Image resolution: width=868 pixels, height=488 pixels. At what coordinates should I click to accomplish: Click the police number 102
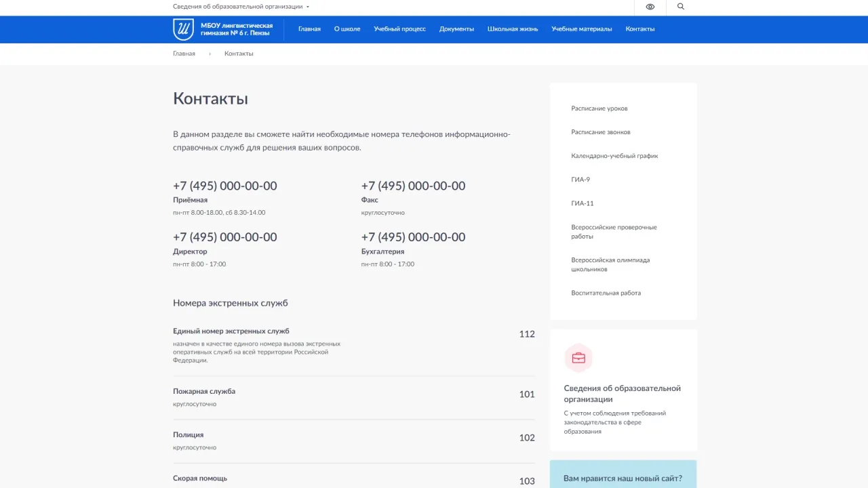coord(527,438)
